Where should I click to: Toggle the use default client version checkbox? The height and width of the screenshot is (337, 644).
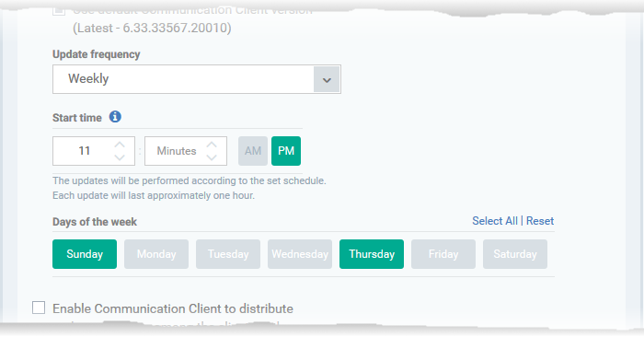click(x=59, y=11)
